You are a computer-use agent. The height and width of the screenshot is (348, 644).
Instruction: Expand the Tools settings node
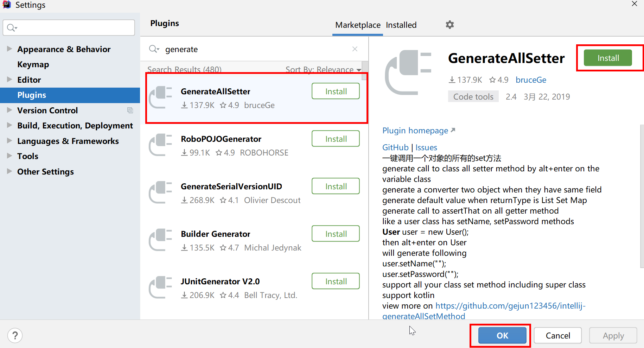click(9, 156)
